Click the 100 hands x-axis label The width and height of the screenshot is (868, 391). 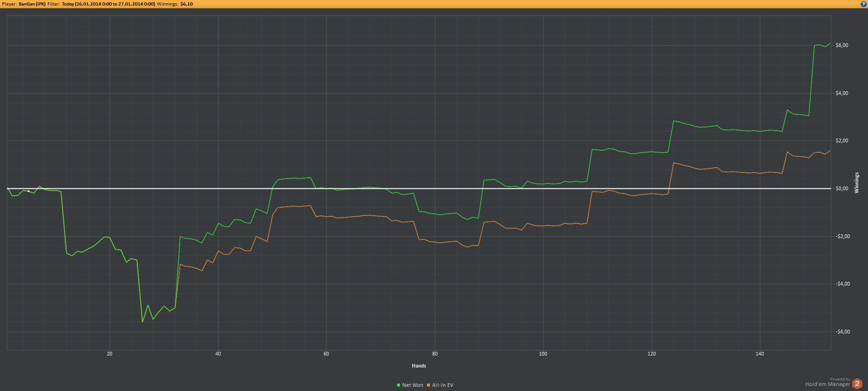click(543, 354)
